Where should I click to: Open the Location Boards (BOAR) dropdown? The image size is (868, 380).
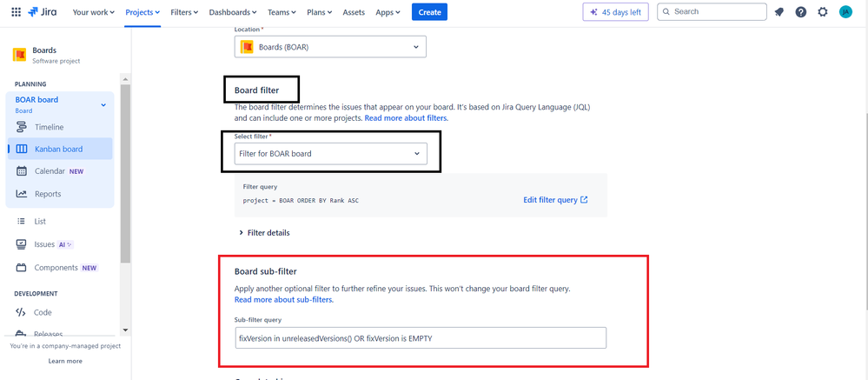[x=330, y=47]
